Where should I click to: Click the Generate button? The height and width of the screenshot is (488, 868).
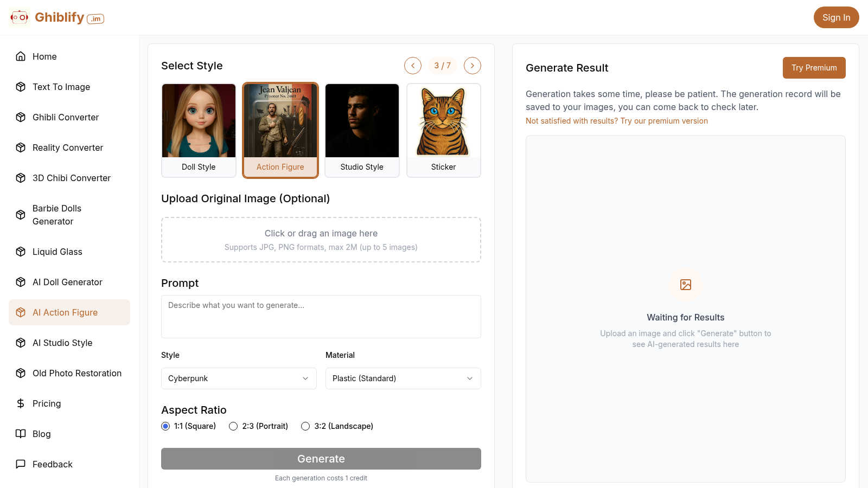pyautogui.click(x=321, y=459)
